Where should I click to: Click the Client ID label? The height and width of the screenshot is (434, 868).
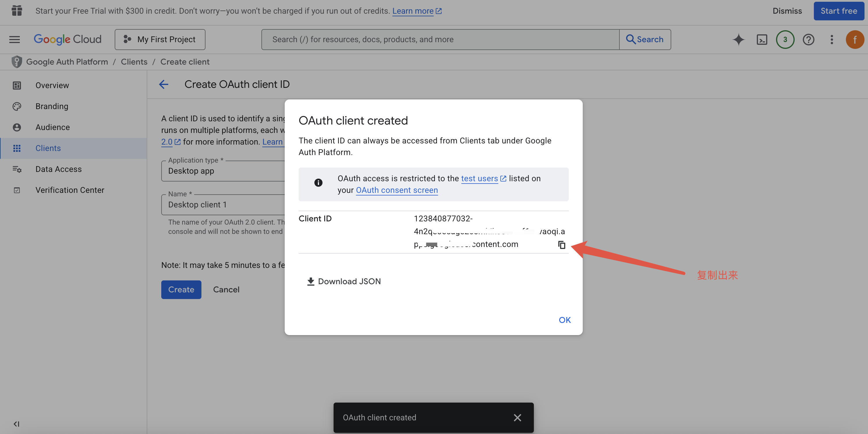pyautogui.click(x=315, y=218)
